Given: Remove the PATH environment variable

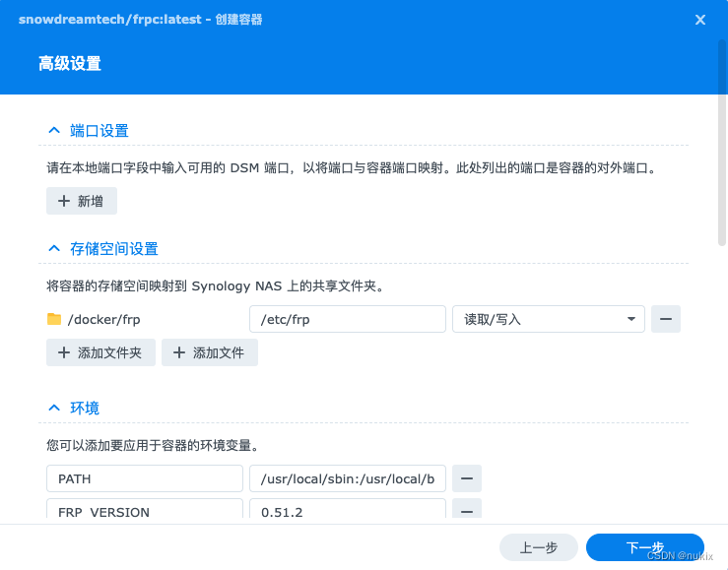Looking at the screenshot, I should click(467, 478).
